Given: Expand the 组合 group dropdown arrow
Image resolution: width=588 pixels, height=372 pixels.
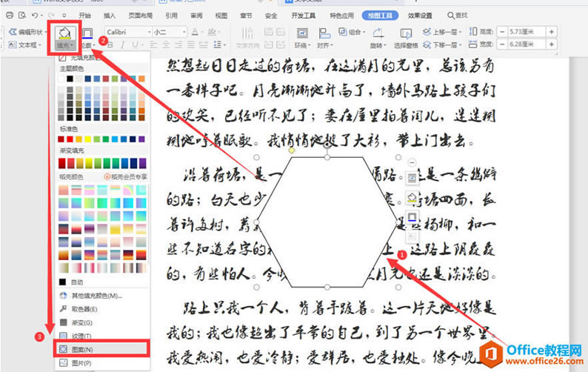Looking at the screenshot, I should click(364, 33).
